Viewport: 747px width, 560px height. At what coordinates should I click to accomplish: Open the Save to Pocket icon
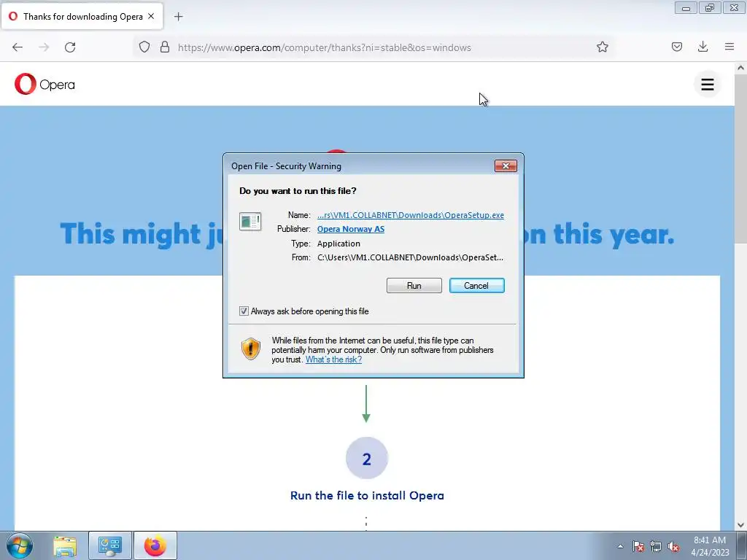pyautogui.click(x=676, y=47)
